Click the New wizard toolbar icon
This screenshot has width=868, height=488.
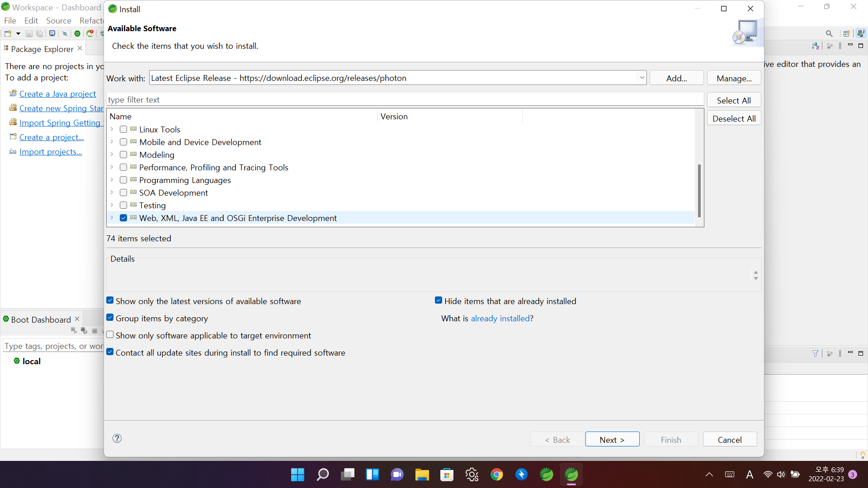click(8, 33)
